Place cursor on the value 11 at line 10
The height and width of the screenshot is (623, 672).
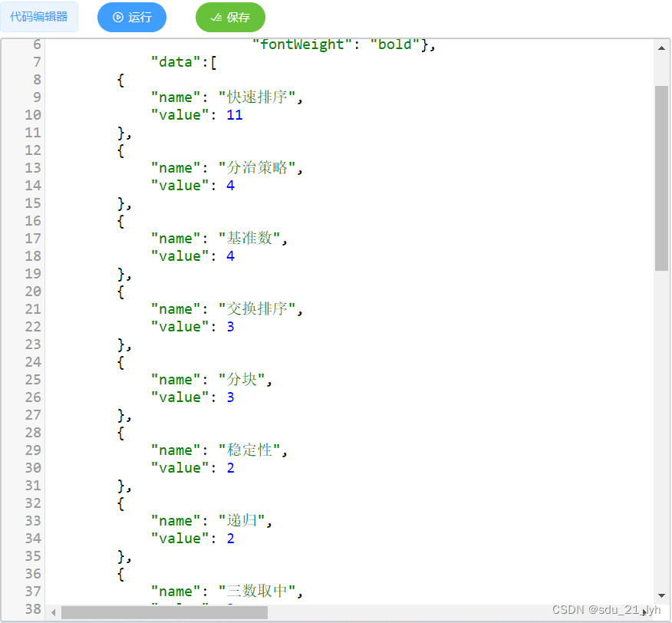(x=234, y=114)
